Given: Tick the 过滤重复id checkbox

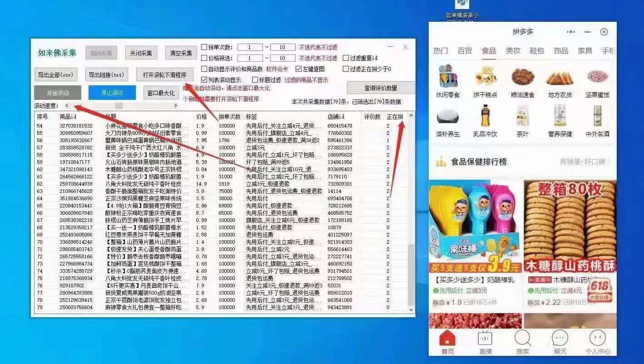Looking at the screenshot, I should click(x=346, y=58).
